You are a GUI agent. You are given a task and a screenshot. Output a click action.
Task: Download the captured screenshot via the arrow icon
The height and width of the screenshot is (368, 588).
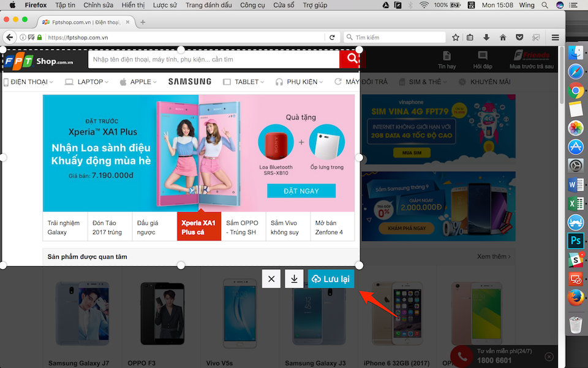click(294, 279)
